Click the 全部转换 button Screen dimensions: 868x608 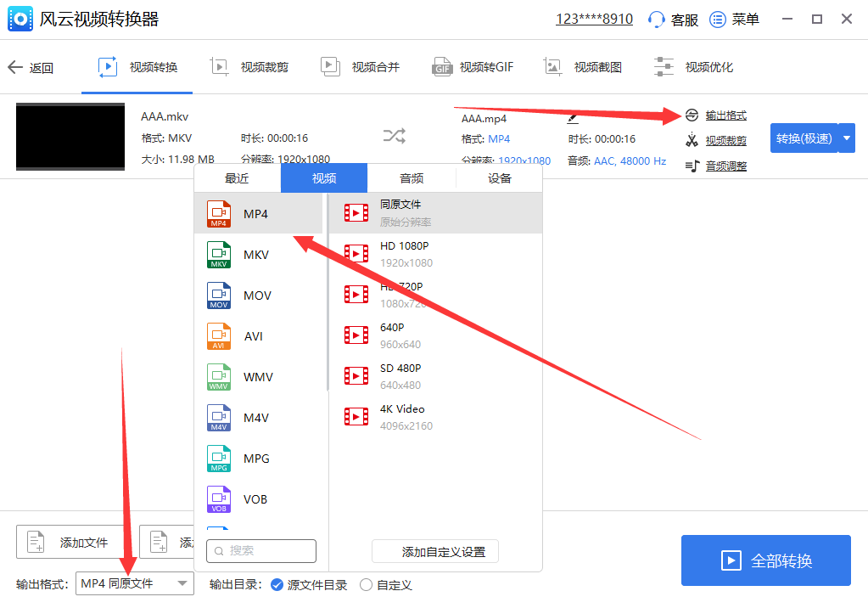(x=765, y=560)
